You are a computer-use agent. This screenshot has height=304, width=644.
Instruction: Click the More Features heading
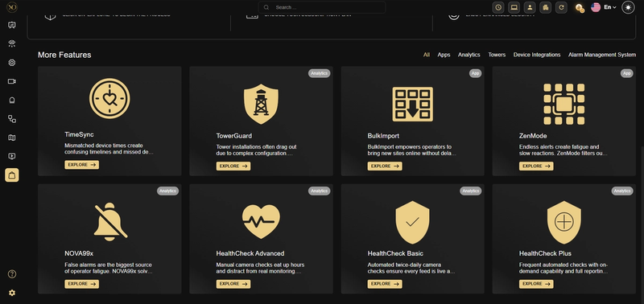pyautogui.click(x=64, y=55)
